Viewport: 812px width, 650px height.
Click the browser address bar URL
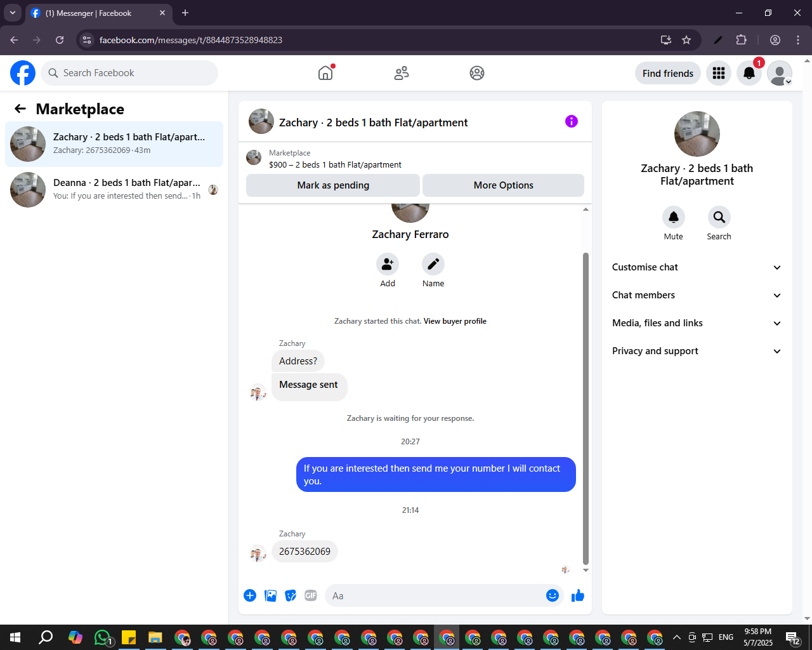coord(191,40)
